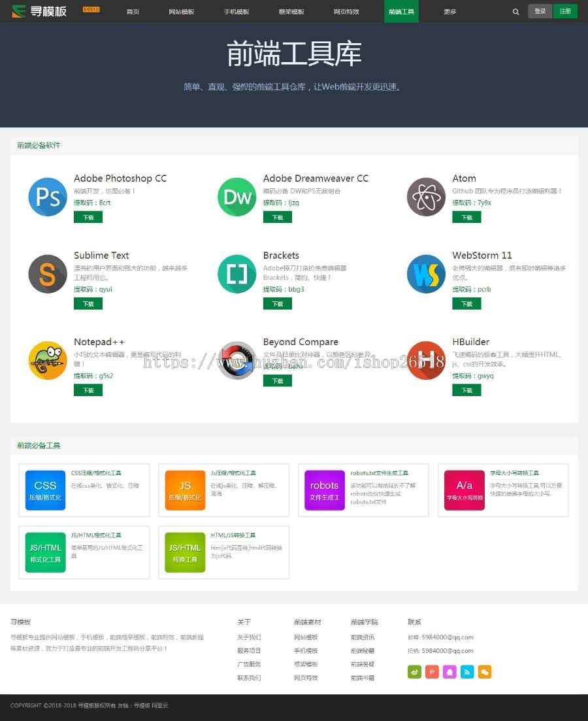Click the Sublime Text S icon
The image size is (588, 721).
tap(48, 274)
